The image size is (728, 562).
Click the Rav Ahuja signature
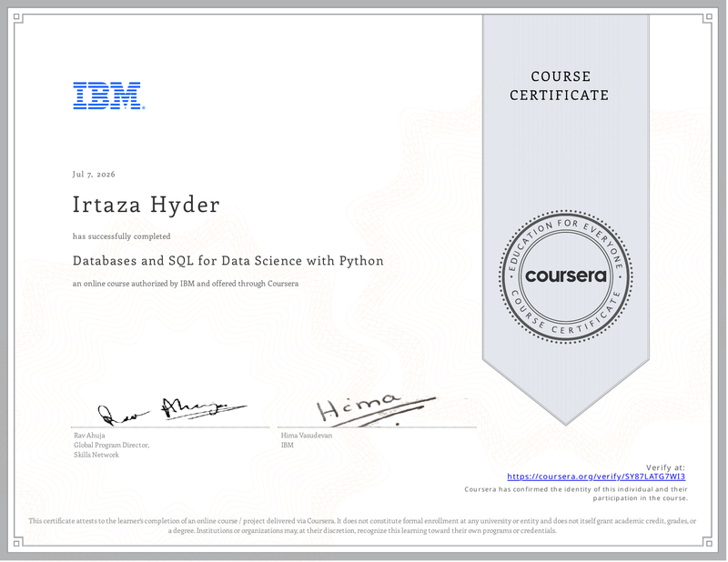coord(171,411)
